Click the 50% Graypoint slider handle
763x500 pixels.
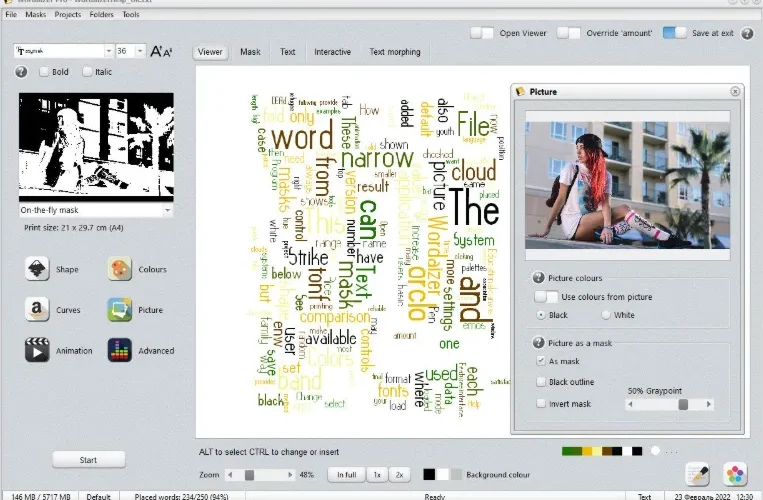683,404
